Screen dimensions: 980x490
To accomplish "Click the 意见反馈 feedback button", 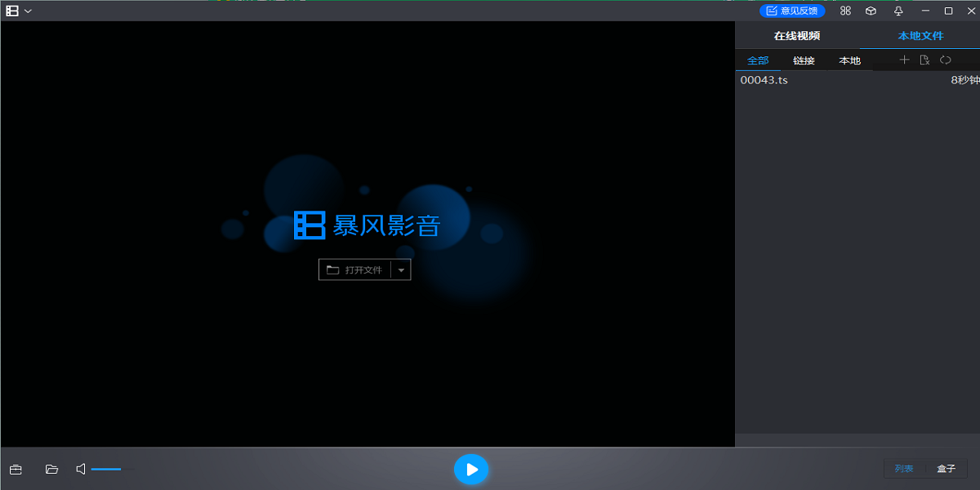I will point(791,11).
